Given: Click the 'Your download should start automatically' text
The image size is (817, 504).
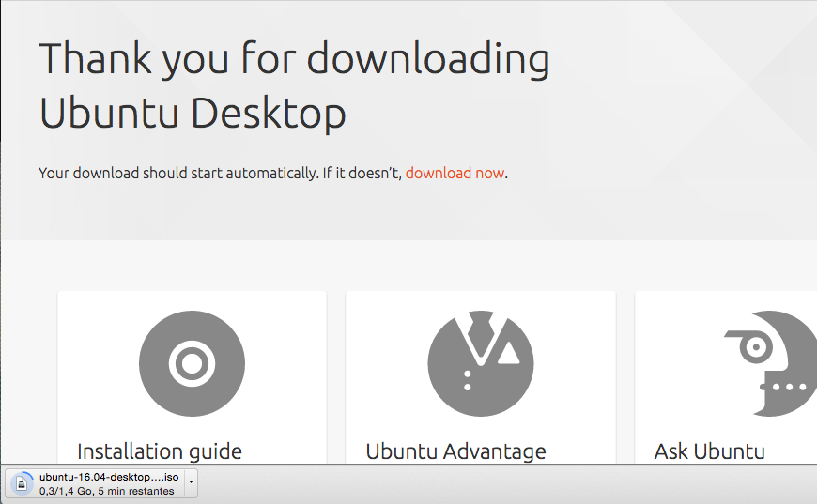Looking at the screenshot, I should [x=177, y=173].
